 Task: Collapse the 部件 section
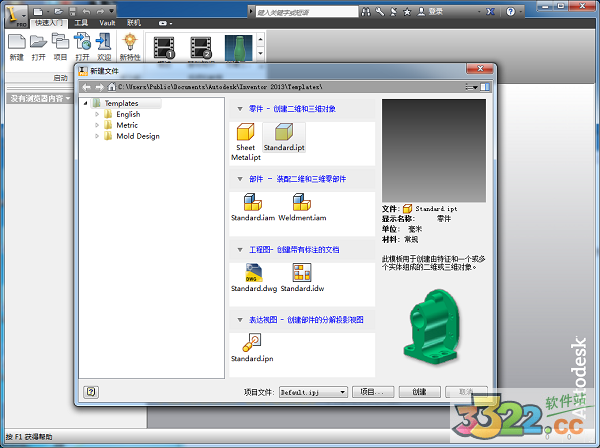click(x=240, y=179)
